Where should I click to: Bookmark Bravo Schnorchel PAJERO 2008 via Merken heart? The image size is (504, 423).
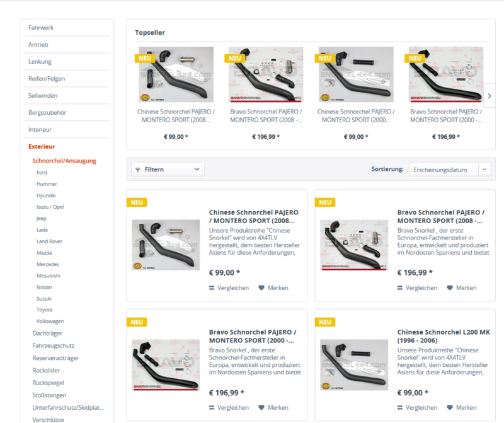(462, 288)
